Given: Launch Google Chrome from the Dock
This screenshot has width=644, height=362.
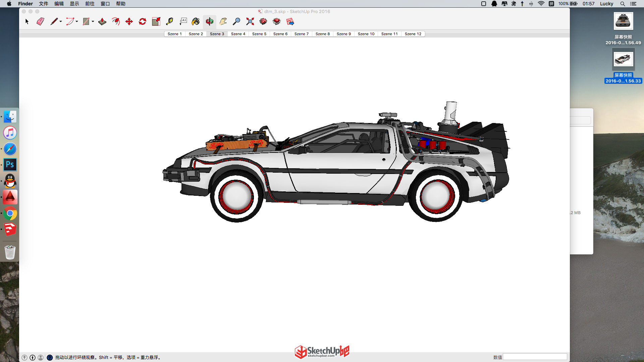Looking at the screenshot, I should [10, 214].
